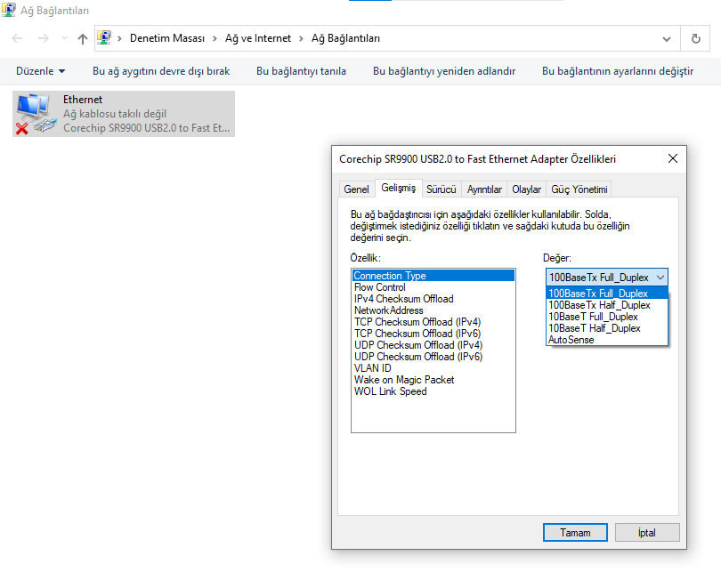721x588 pixels.
Task: Select WOL Link Speed property
Action: 433,391
